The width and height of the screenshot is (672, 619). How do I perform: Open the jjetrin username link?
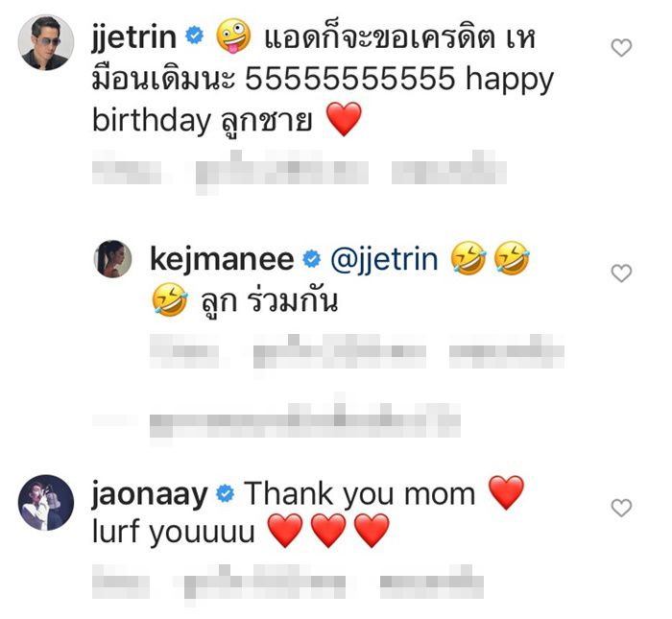tap(134, 37)
